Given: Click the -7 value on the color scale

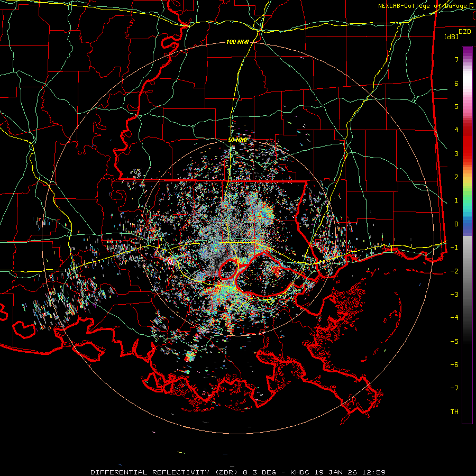Looking at the screenshot, I should tap(454, 388).
